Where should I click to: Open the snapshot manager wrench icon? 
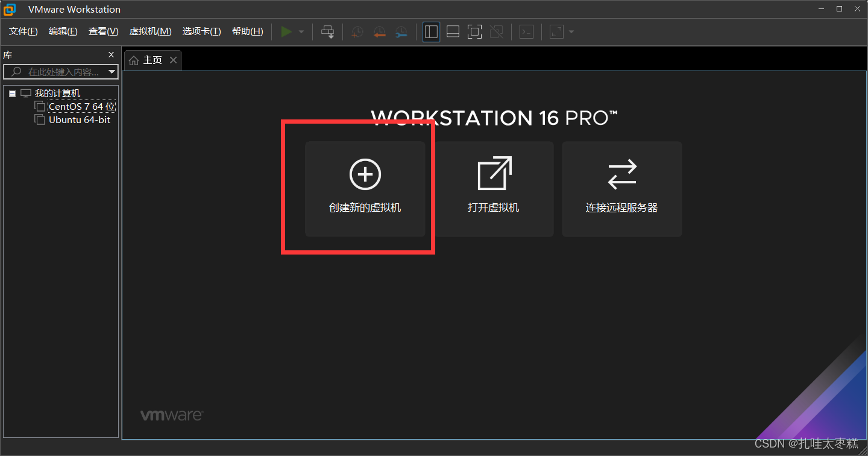pyautogui.click(x=401, y=32)
